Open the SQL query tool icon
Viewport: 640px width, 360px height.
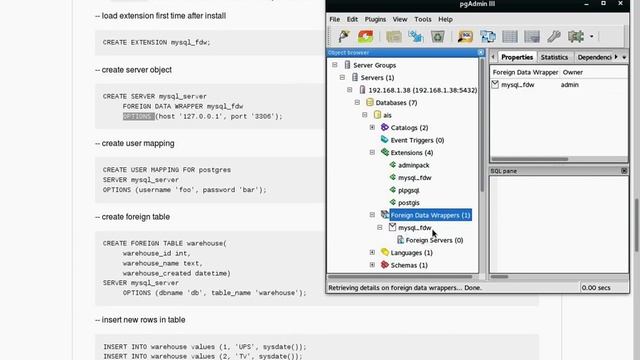(465, 36)
